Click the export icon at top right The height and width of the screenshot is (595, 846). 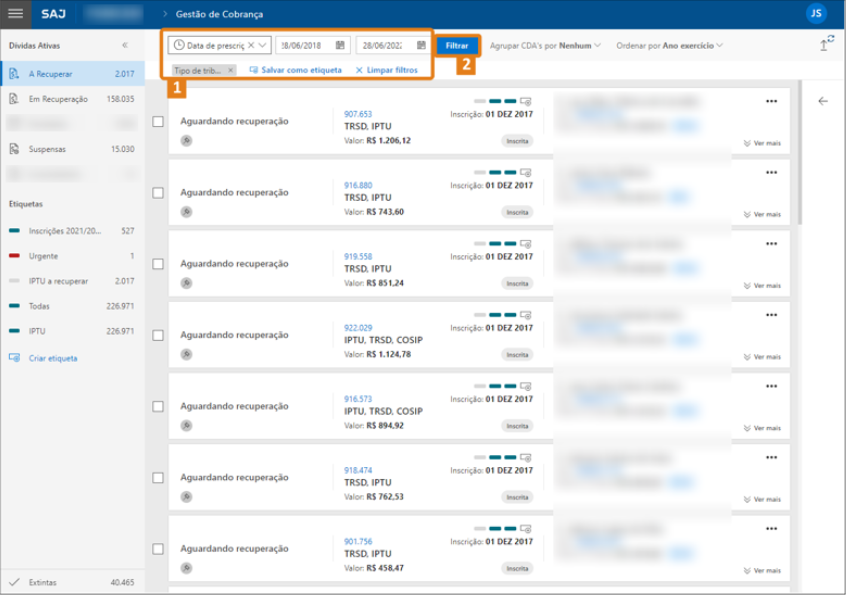click(824, 45)
